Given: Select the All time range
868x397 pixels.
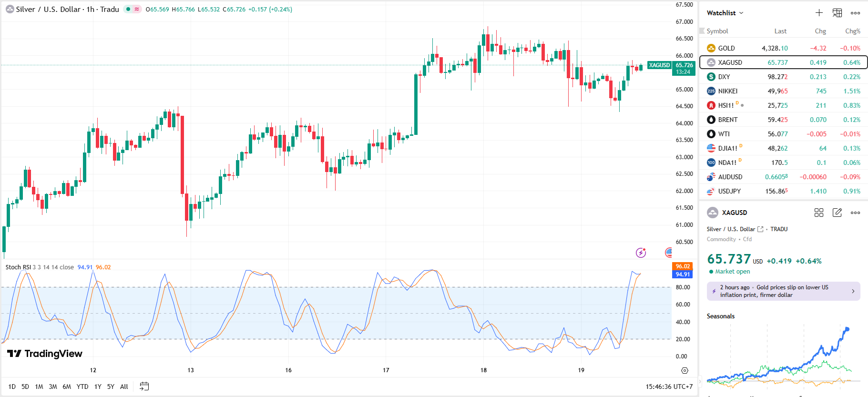Looking at the screenshot, I should point(124,387).
